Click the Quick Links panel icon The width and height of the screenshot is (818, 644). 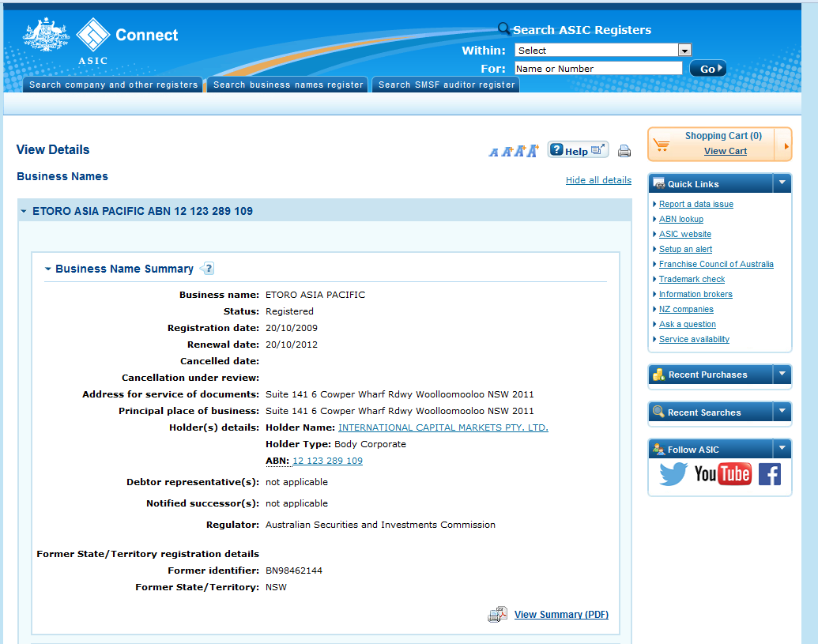[659, 183]
